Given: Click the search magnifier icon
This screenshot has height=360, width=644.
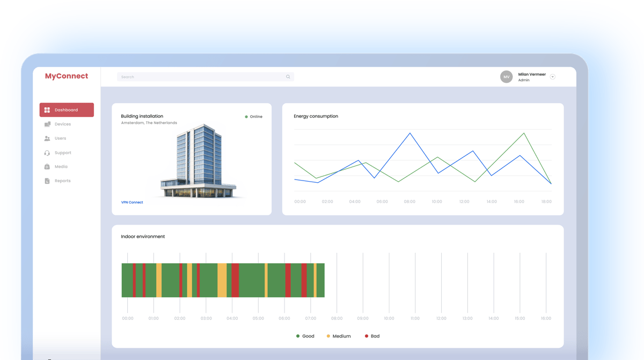Looking at the screenshot, I should (288, 77).
